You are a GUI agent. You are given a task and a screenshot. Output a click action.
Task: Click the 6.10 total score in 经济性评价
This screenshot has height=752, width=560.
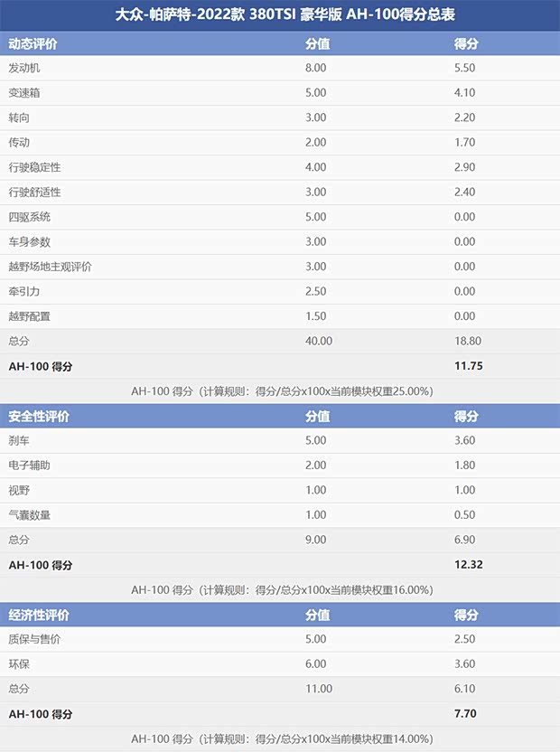pyautogui.click(x=464, y=689)
